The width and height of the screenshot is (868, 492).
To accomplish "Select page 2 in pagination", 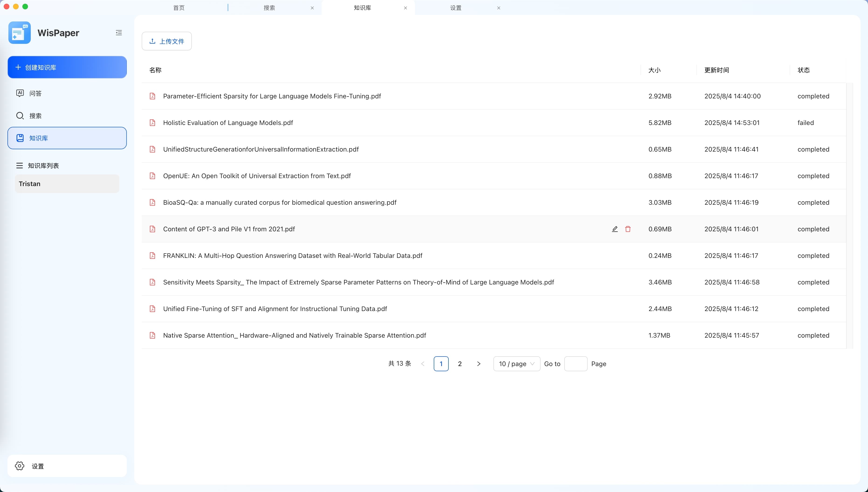I will click(x=460, y=364).
